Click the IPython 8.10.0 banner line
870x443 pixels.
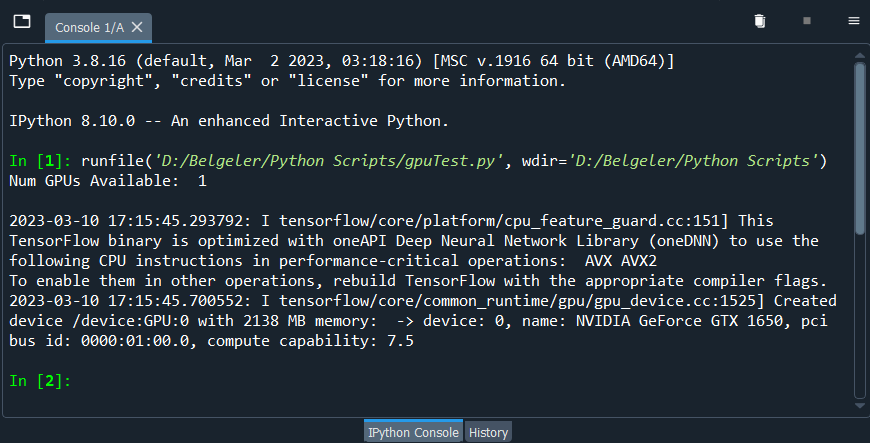click(x=229, y=121)
